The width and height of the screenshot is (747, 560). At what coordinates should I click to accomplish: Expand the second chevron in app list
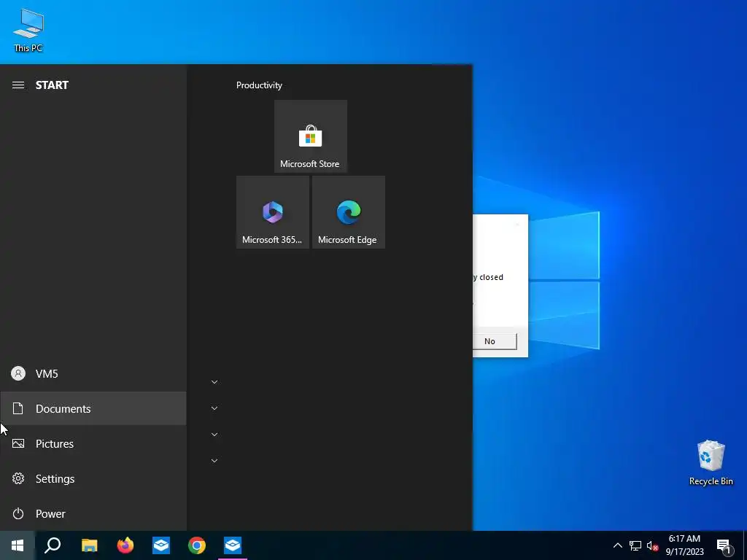click(x=214, y=408)
